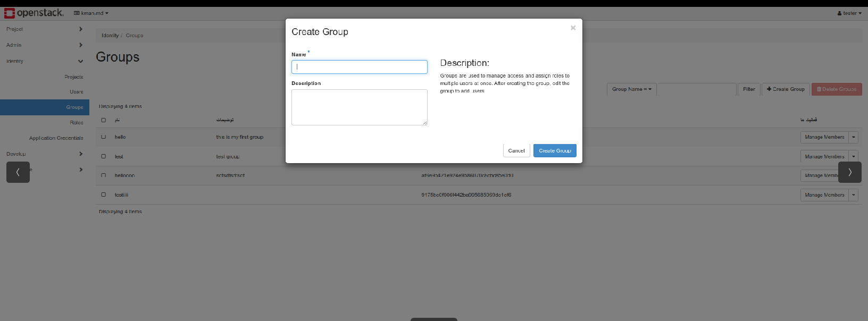
Task: Expand the Admin sidebar section
Action: tap(45, 45)
